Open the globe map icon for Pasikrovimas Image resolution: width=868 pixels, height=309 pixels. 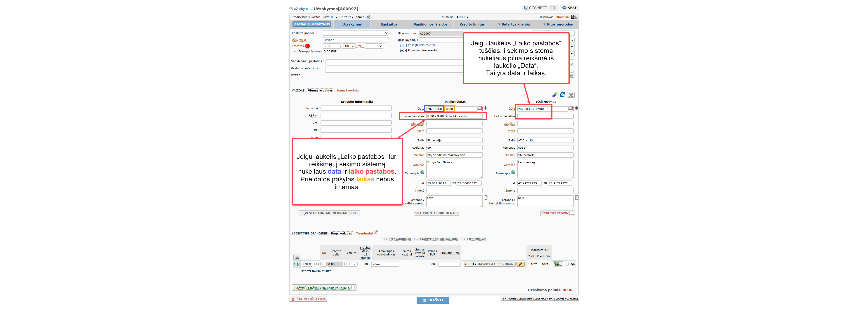[422, 173]
